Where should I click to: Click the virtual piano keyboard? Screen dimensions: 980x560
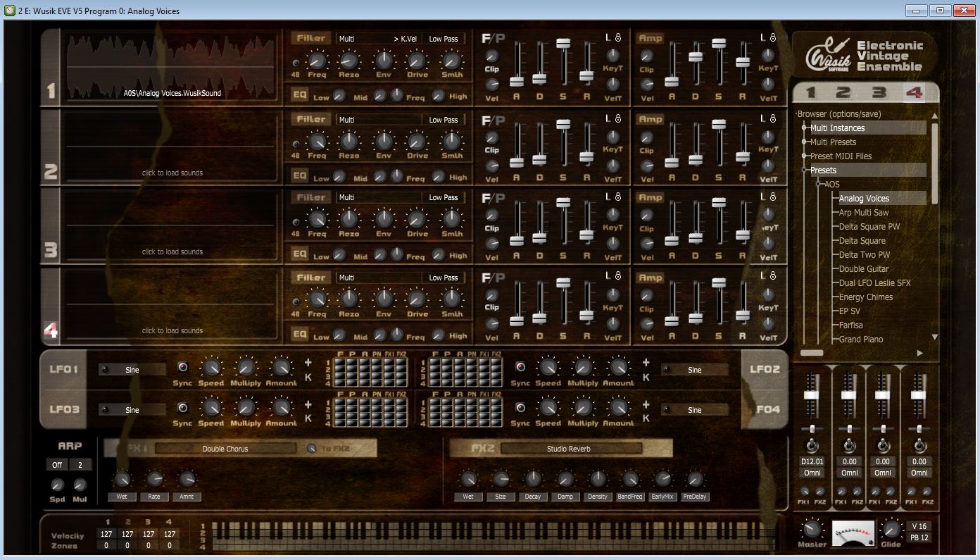[494, 535]
